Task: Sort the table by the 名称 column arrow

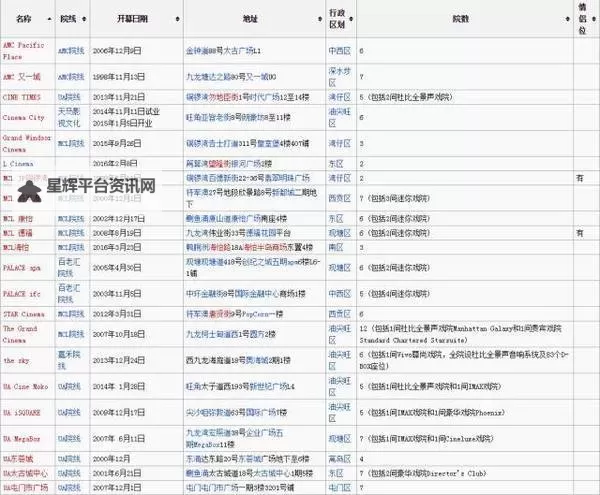Action: [x=49, y=19]
